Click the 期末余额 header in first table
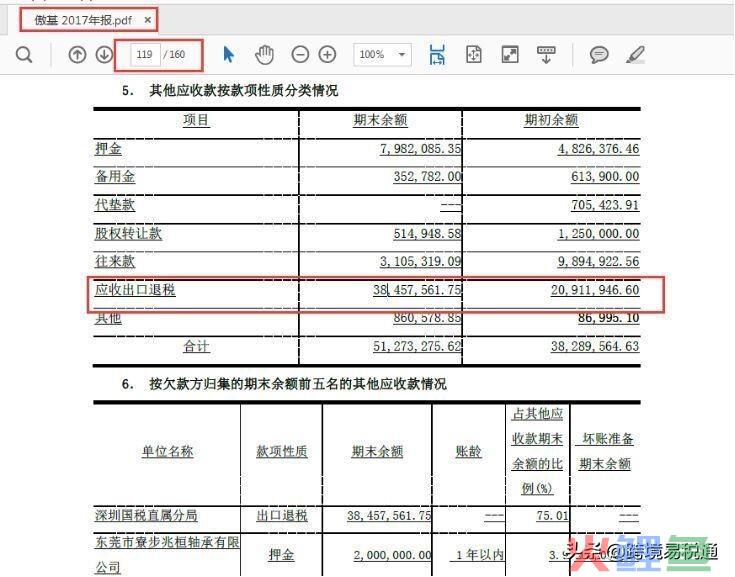 (380, 120)
